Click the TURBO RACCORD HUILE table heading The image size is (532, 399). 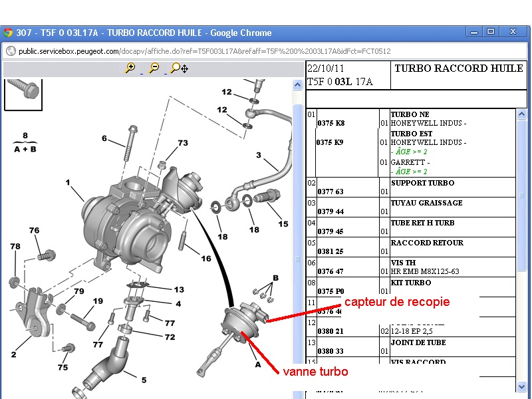tap(459, 68)
